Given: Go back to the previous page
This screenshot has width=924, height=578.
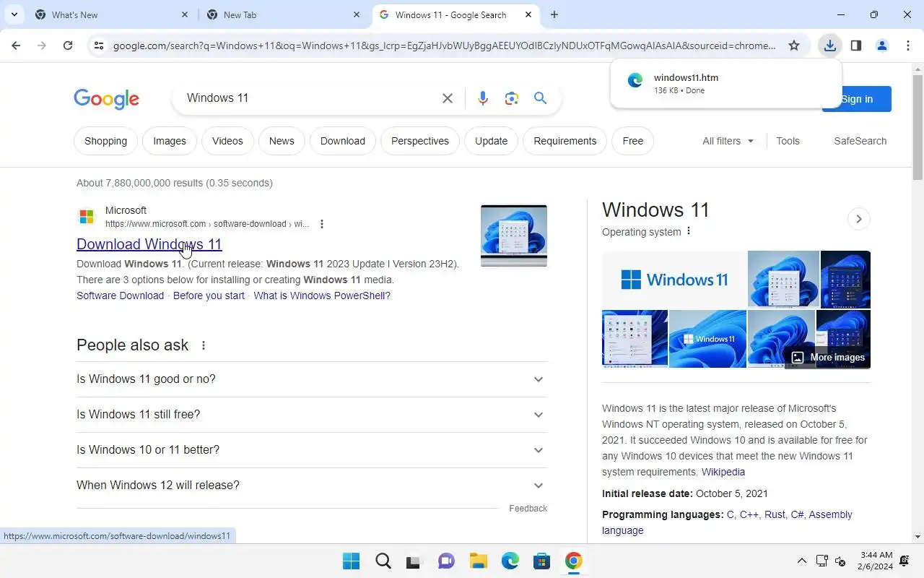Looking at the screenshot, I should [16, 46].
